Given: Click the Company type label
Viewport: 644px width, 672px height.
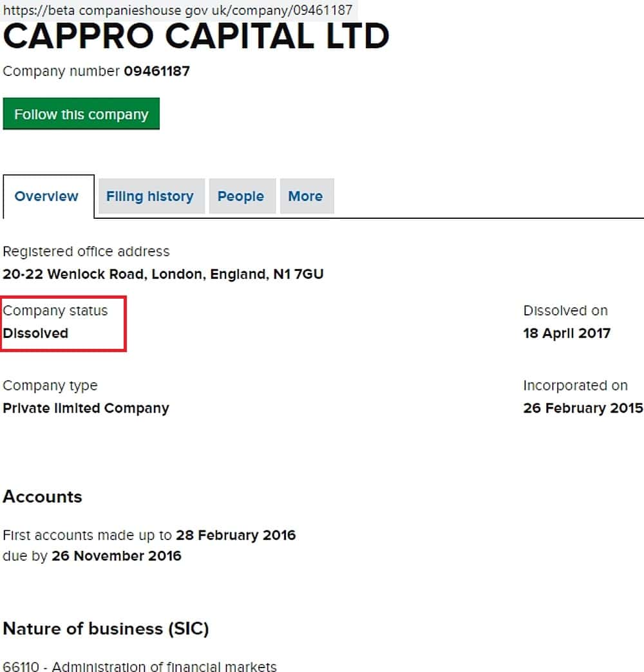Looking at the screenshot, I should point(50,386).
